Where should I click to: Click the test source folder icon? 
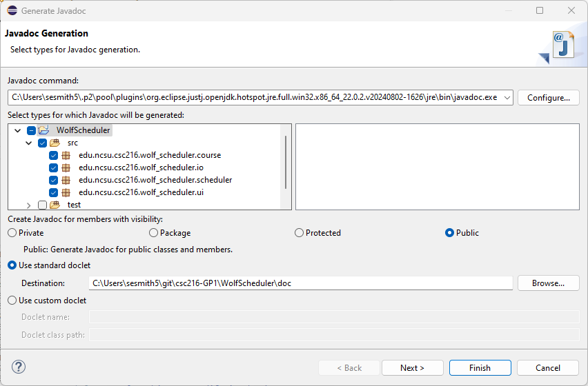(x=55, y=205)
